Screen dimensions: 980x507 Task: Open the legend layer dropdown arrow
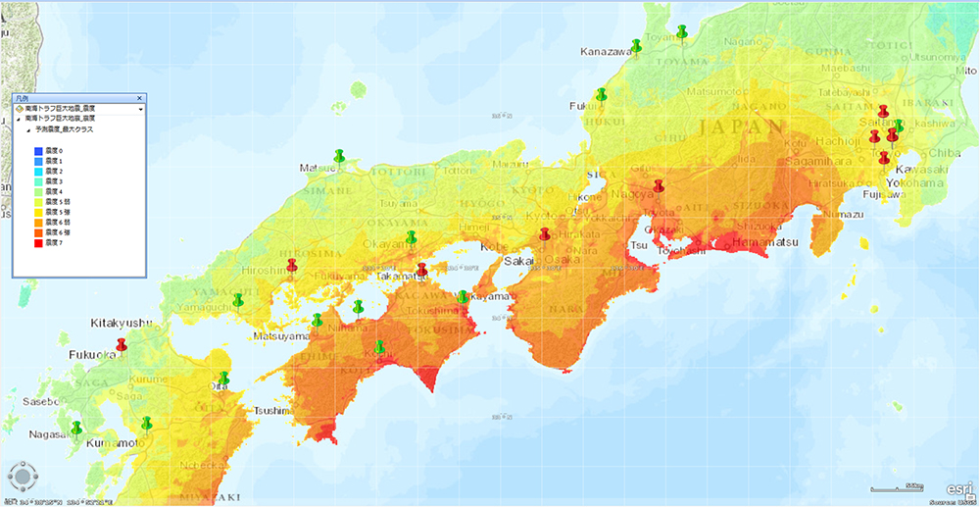[x=139, y=108]
